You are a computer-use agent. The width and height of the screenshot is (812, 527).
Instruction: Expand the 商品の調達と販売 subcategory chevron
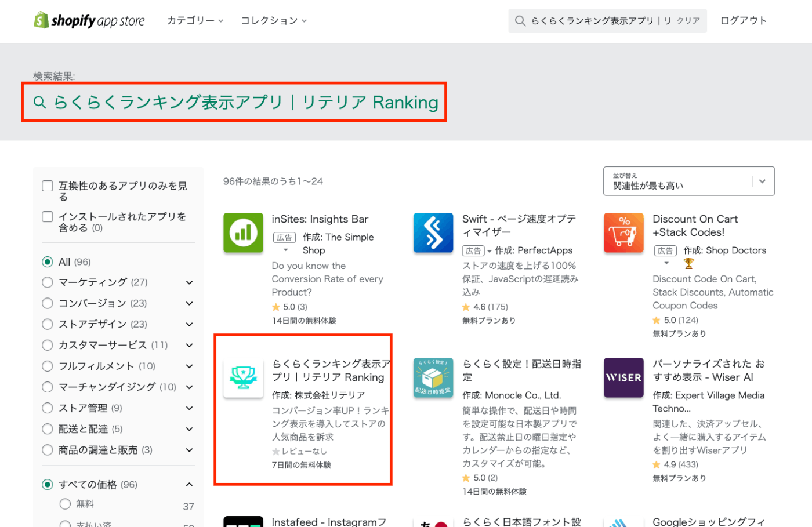(189, 450)
